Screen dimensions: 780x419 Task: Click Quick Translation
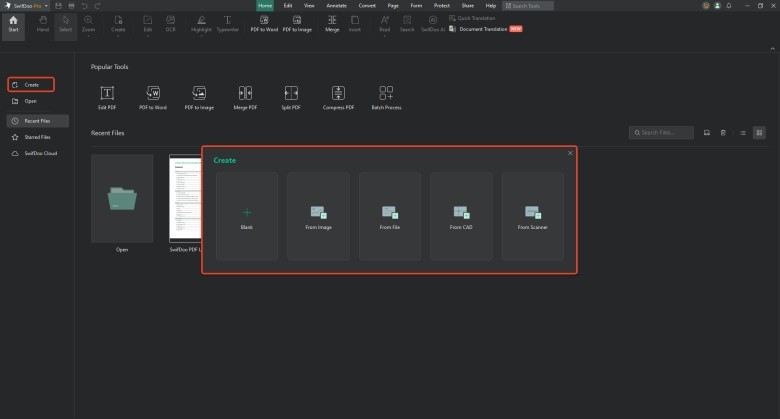(472, 18)
